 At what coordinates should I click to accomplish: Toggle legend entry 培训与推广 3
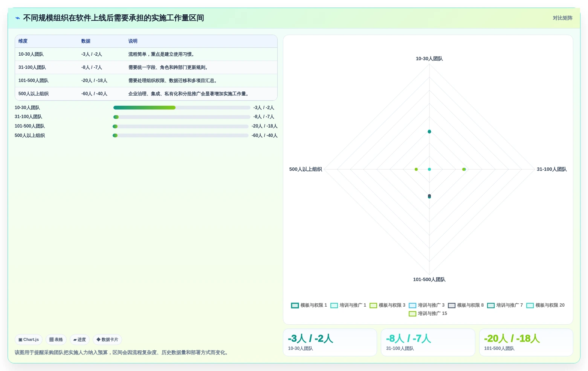pyautogui.click(x=427, y=305)
